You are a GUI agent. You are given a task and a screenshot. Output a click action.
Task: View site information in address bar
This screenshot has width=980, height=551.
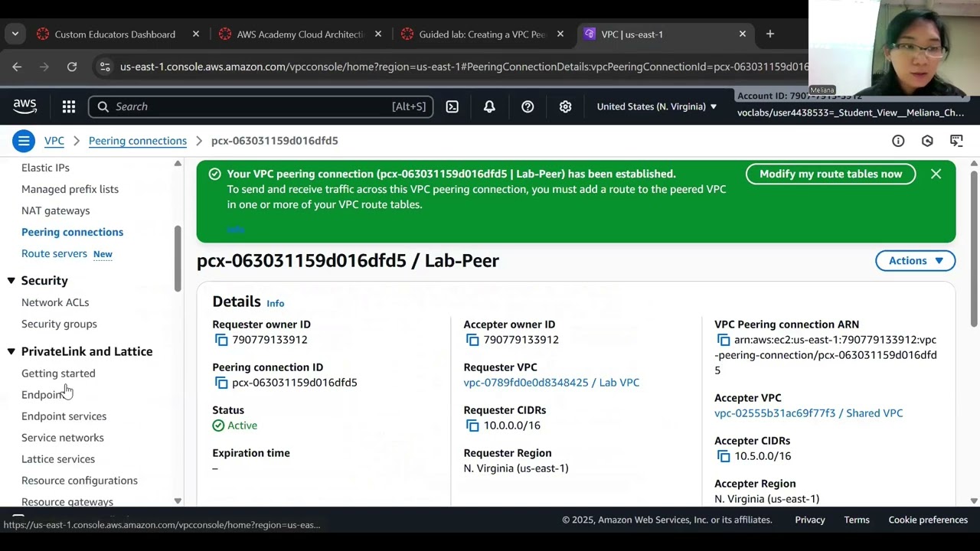pos(105,67)
